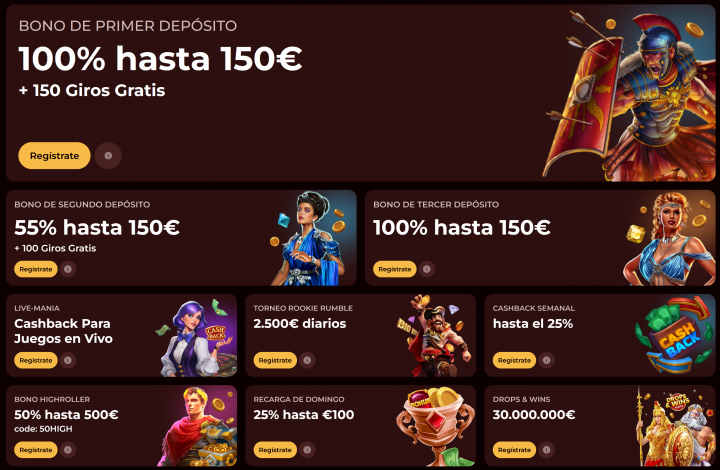Register for weekly cashback up to 25%

point(514,360)
